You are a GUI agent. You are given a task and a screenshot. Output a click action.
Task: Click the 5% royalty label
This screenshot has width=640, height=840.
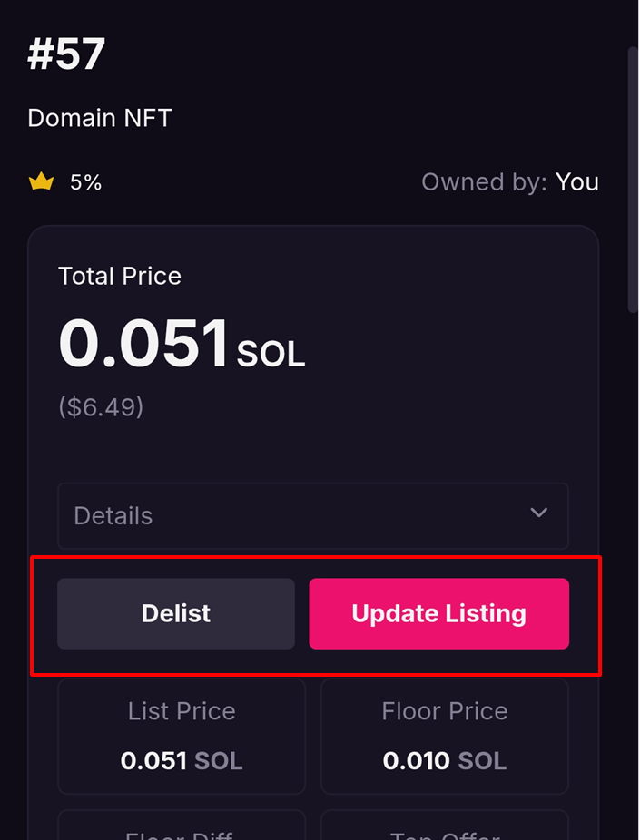click(85, 182)
